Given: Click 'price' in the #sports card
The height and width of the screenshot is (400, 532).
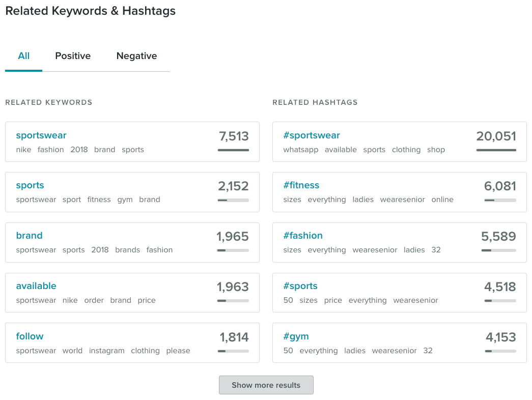Looking at the screenshot, I should point(333,301).
